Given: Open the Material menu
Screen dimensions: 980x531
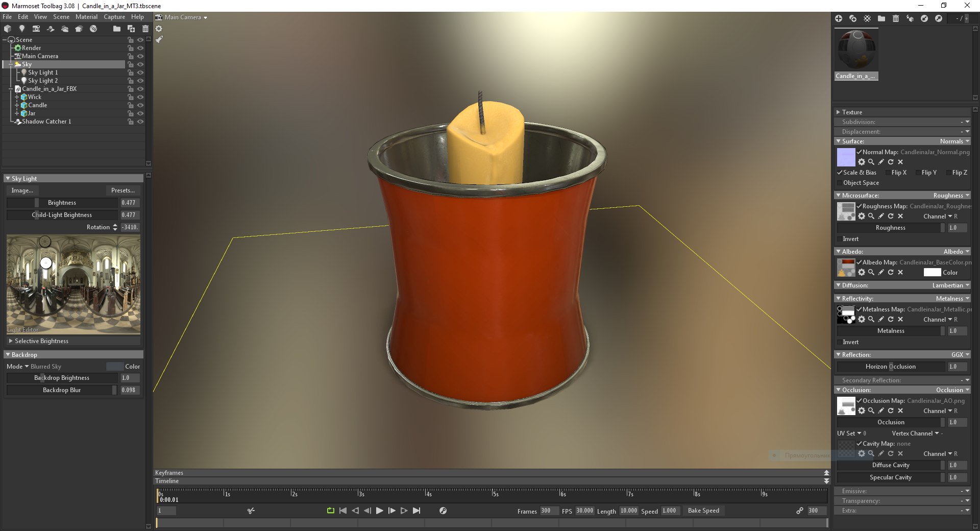Looking at the screenshot, I should tap(86, 17).
